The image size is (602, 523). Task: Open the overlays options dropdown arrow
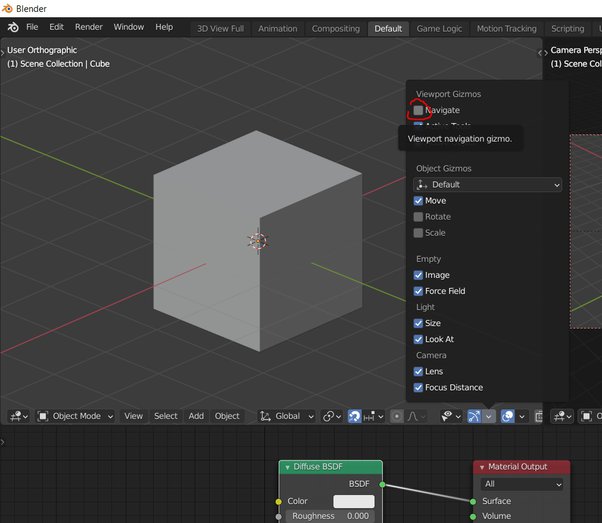(522, 416)
